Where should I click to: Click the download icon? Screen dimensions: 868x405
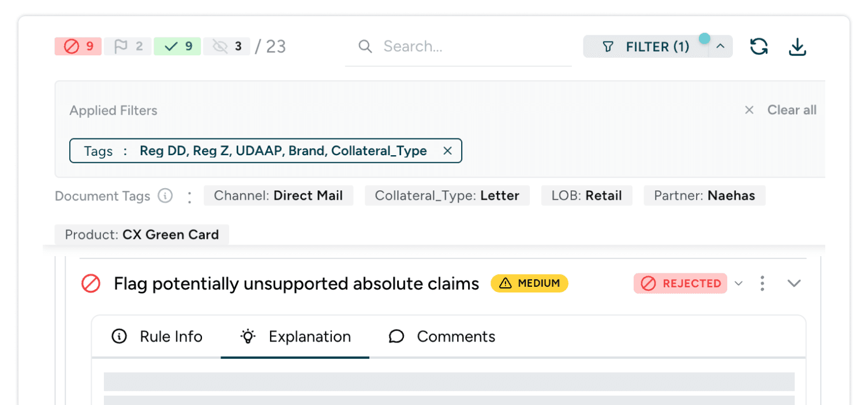797,47
